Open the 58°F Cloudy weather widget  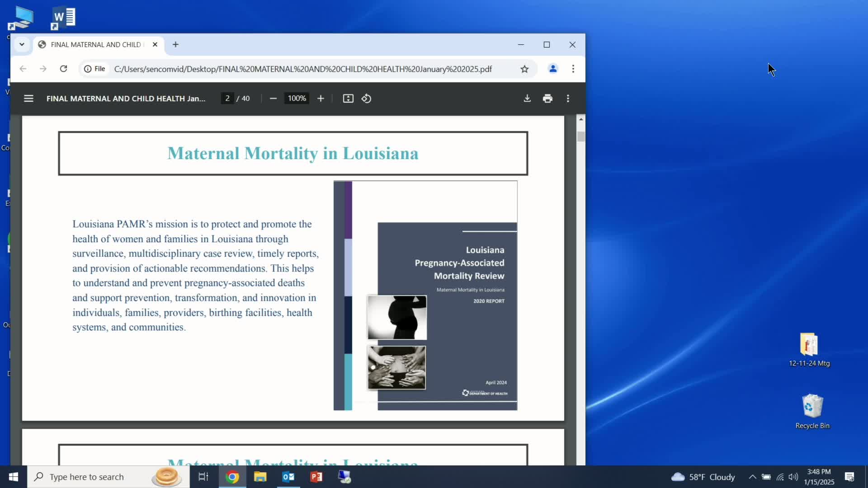[x=703, y=477]
